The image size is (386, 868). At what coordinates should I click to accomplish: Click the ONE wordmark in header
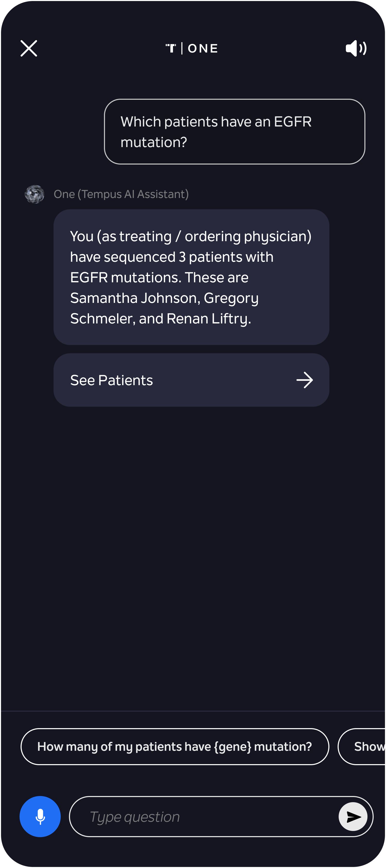tap(203, 49)
